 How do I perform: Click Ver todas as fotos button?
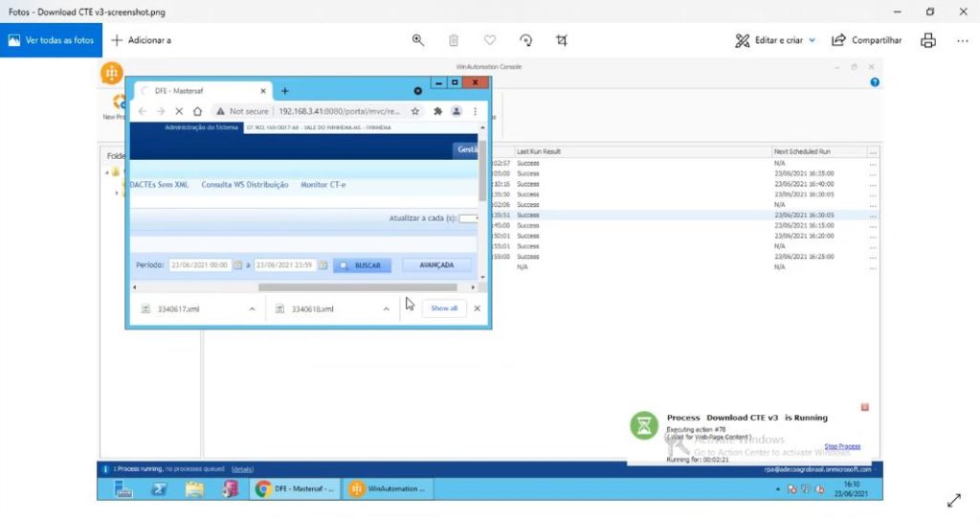click(x=52, y=40)
